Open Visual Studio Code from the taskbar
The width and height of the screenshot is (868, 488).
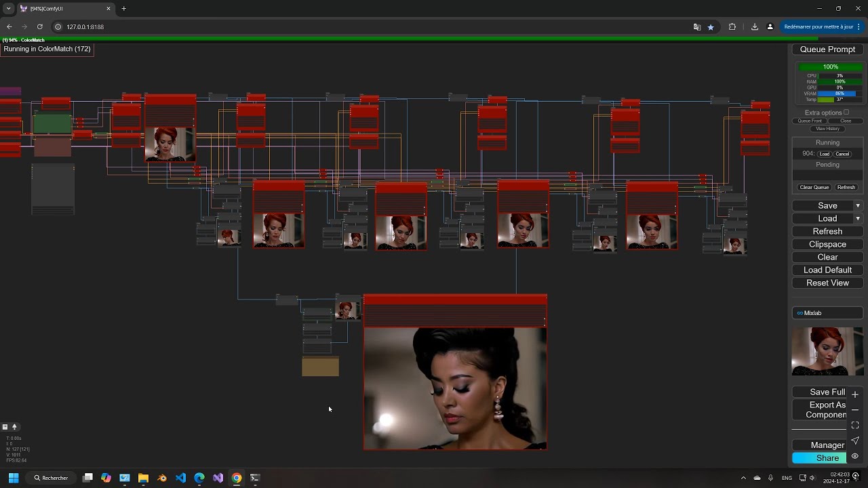pyautogui.click(x=180, y=478)
